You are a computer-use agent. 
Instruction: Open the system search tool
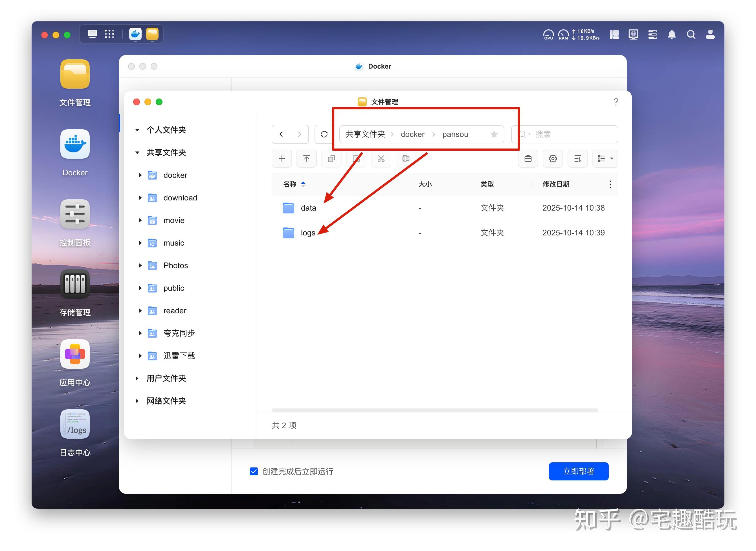[x=691, y=34]
